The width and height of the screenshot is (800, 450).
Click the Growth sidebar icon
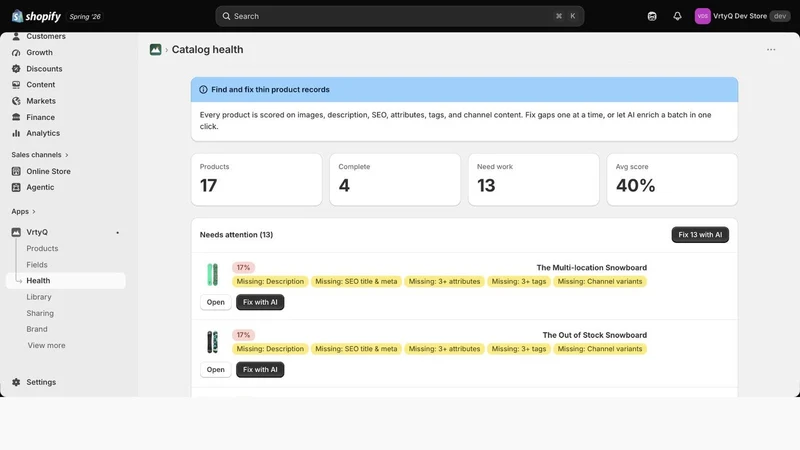(x=16, y=53)
